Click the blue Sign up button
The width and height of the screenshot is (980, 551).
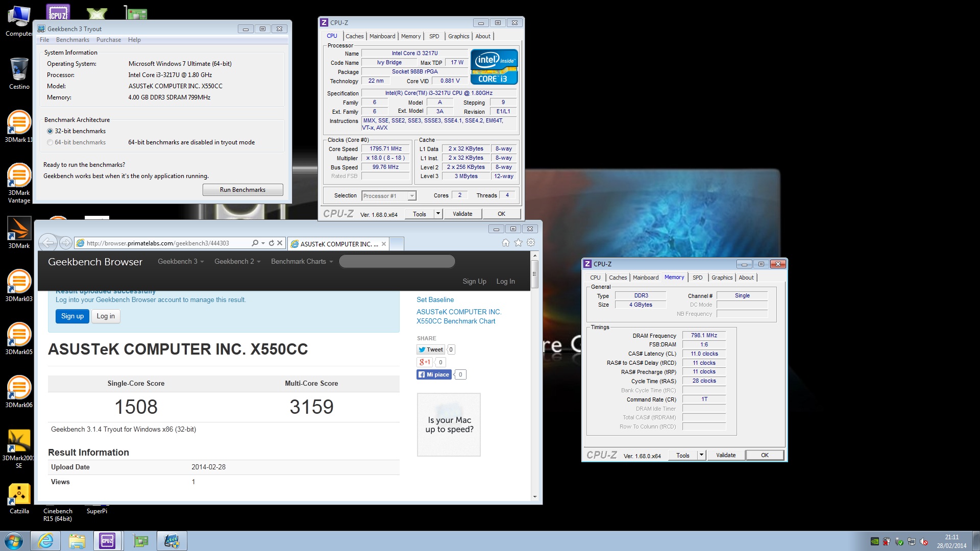[x=72, y=316]
